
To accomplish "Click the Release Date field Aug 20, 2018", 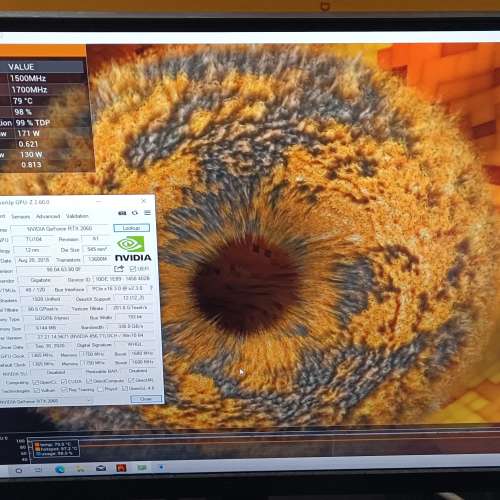I will [34, 260].
